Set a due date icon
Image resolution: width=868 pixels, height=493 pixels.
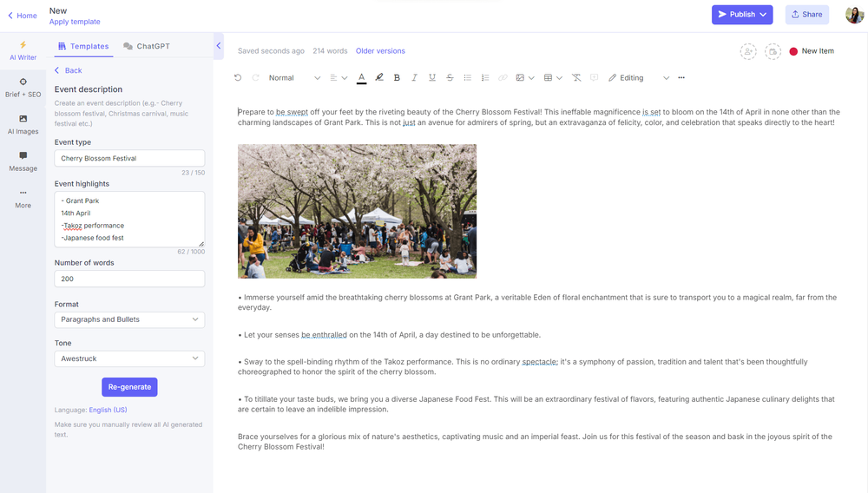773,51
